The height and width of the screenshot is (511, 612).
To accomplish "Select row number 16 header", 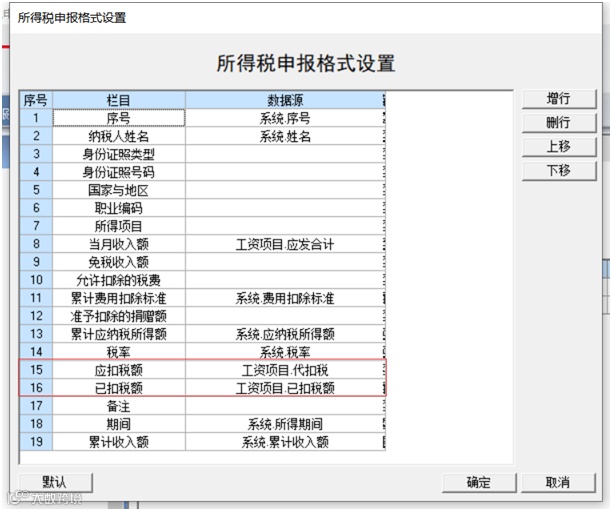I will coord(36,388).
